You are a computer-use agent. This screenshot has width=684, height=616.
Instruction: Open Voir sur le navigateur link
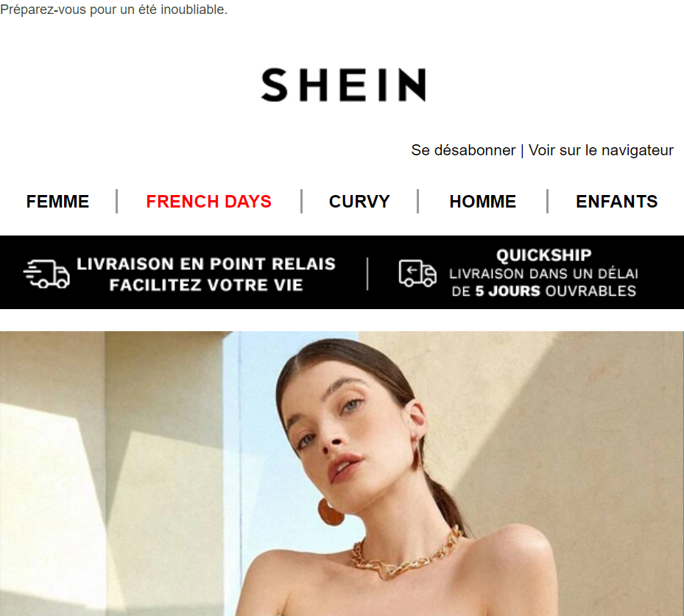[601, 150]
